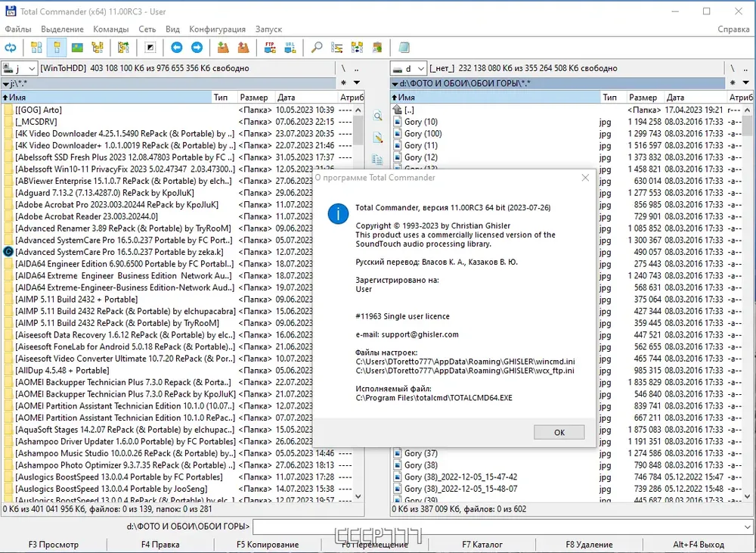Click the Go back blue arrow

click(x=177, y=48)
